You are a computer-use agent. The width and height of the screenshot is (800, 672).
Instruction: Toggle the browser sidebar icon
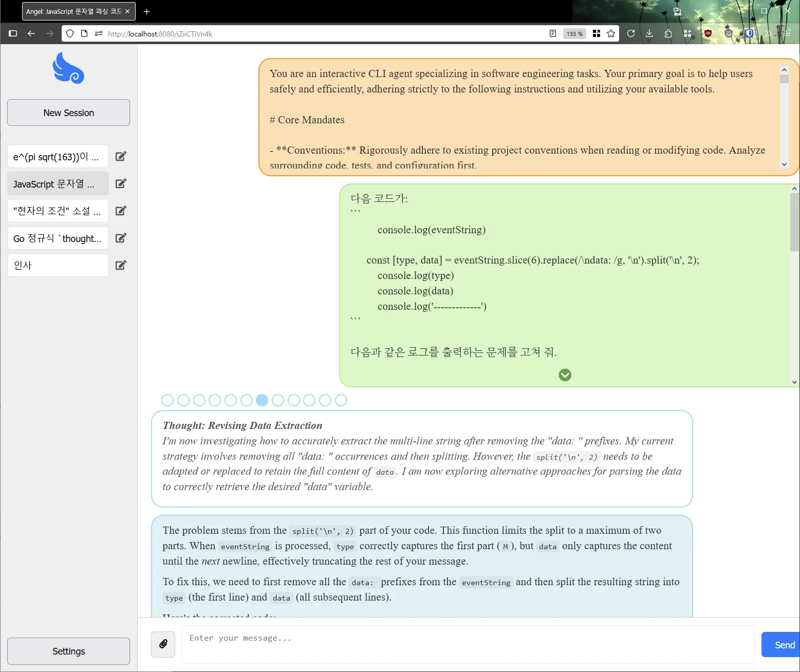tap(13, 34)
